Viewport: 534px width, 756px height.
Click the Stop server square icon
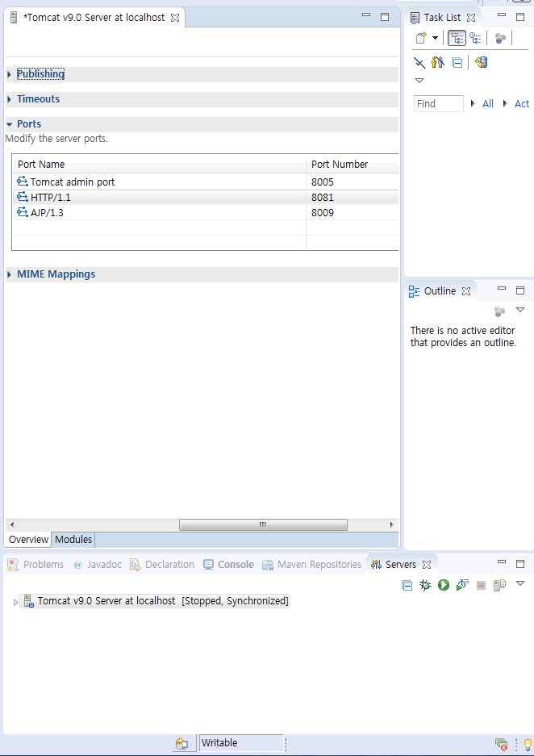(x=481, y=585)
